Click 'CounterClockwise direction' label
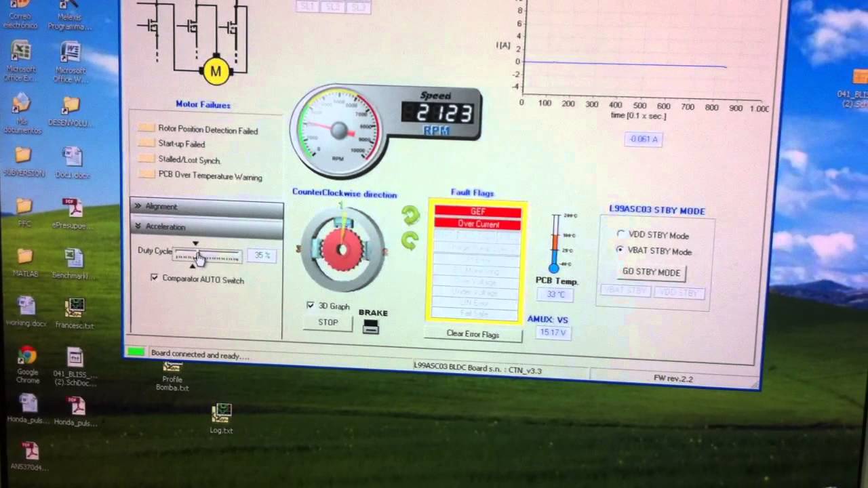 pyautogui.click(x=344, y=193)
